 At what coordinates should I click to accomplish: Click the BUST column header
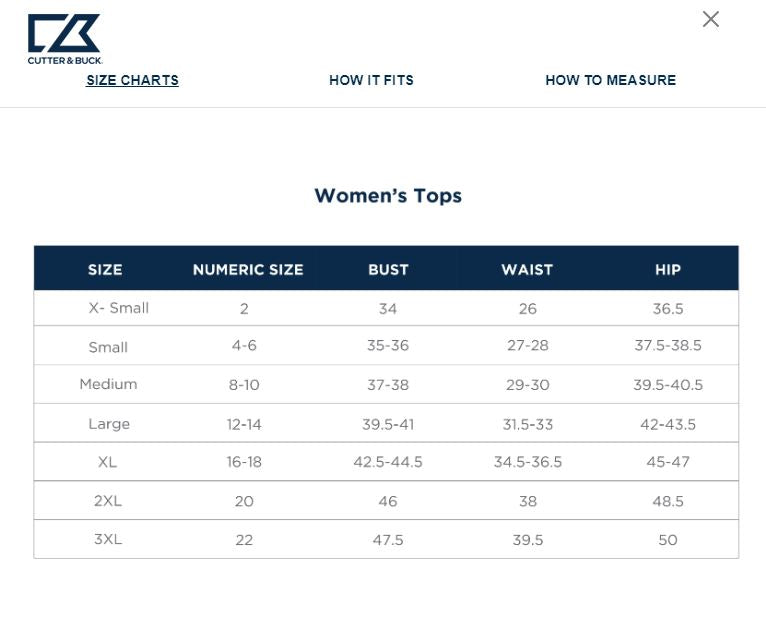coord(388,269)
